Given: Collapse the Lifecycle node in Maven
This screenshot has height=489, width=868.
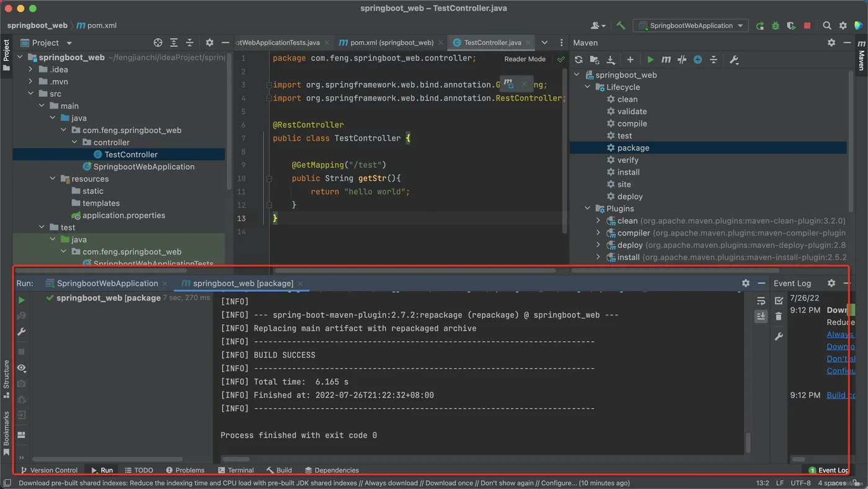Looking at the screenshot, I should point(588,87).
